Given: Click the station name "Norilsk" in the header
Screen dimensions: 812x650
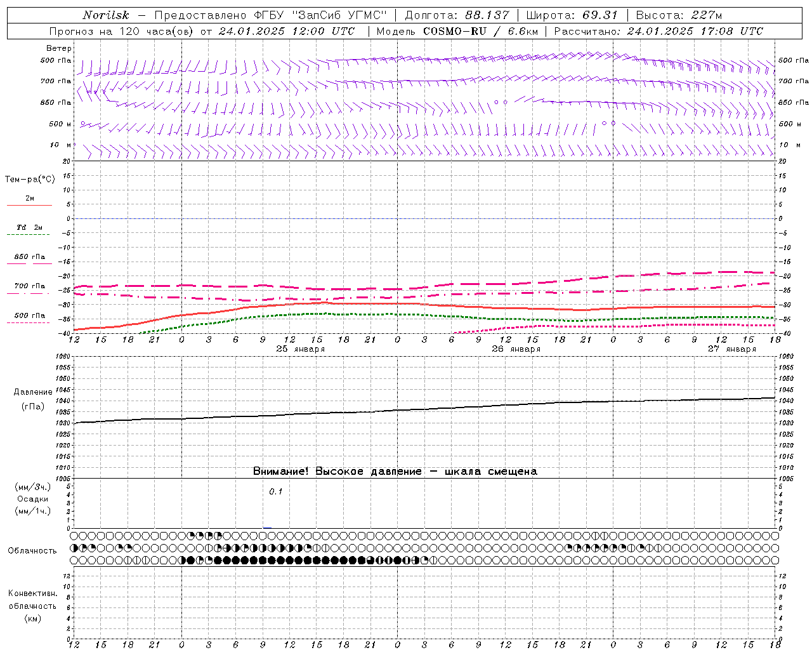Looking at the screenshot, I should [x=105, y=15].
